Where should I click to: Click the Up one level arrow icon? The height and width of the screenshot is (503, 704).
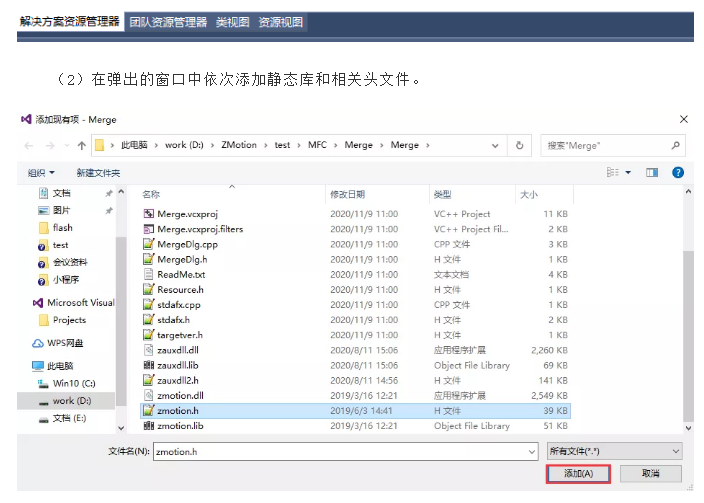point(81,146)
